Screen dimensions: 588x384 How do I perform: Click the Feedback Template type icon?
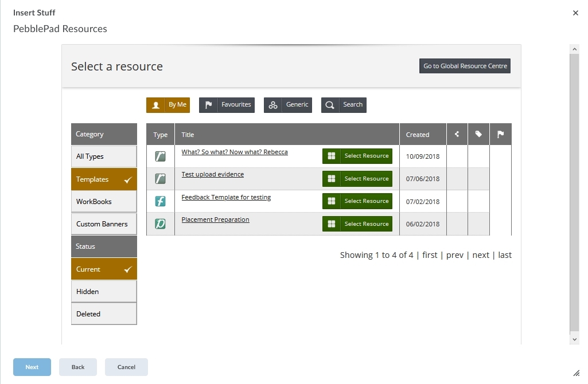pyautogui.click(x=161, y=201)
